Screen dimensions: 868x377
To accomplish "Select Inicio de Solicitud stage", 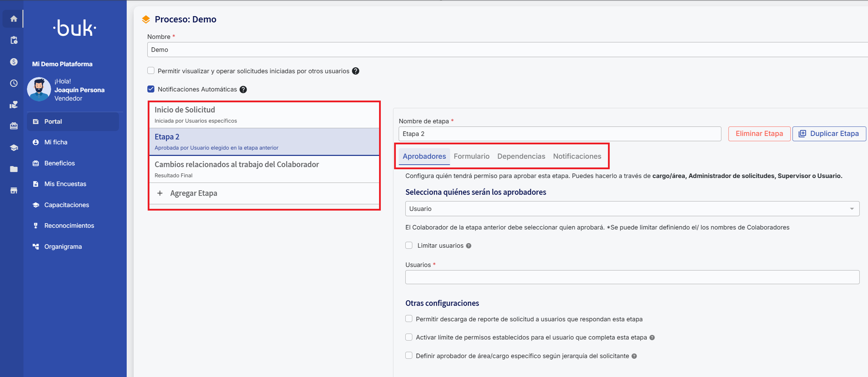I will (x=264, y=115).
